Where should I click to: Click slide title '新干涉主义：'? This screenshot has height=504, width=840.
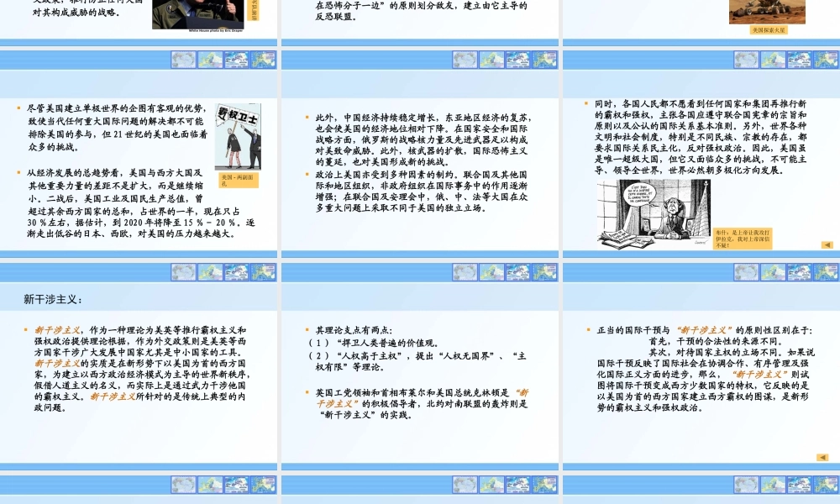click(53, 299)
